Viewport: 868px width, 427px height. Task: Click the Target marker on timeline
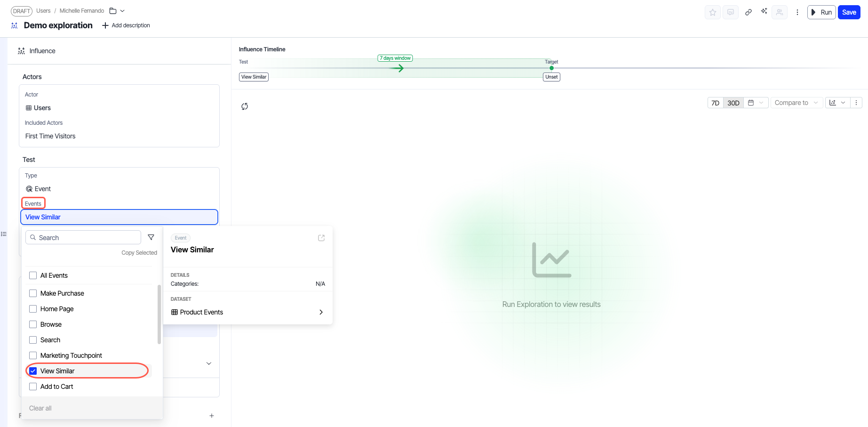coord(551,68)
